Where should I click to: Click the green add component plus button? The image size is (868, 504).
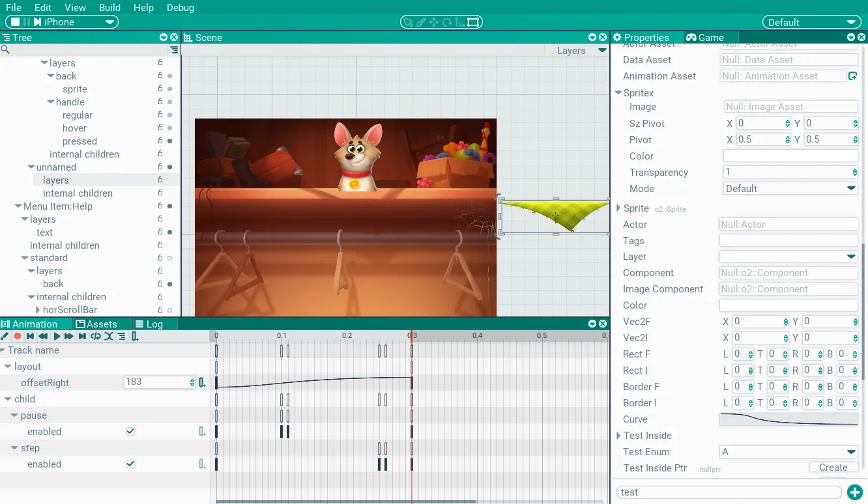click(x=854, y=492)
